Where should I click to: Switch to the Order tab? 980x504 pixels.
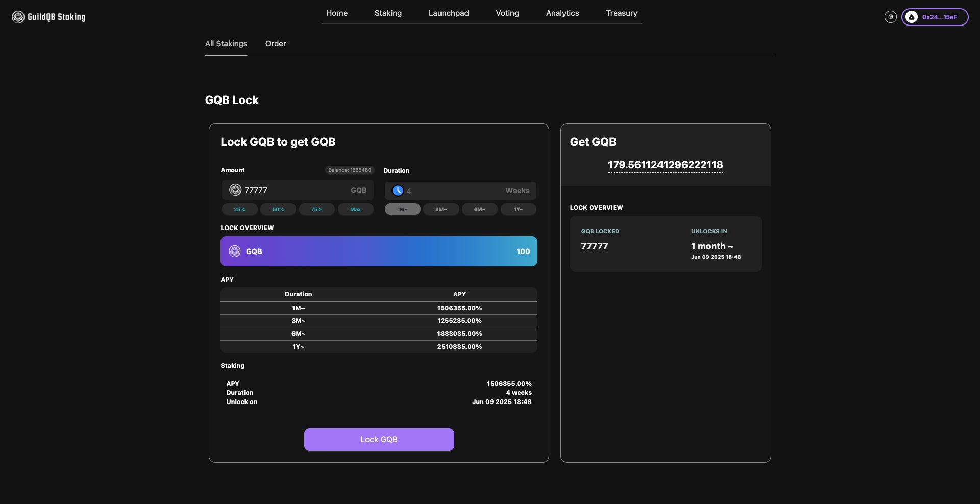[276, 44]
